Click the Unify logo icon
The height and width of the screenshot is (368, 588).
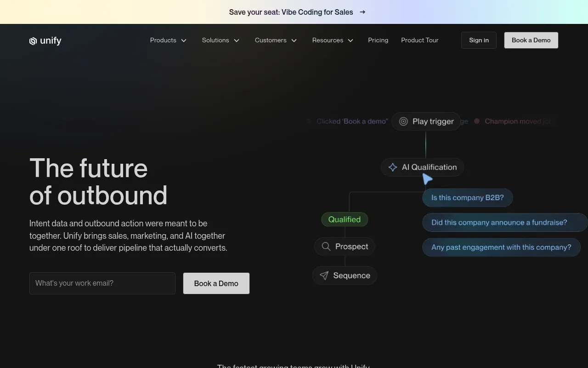point(33,41)
